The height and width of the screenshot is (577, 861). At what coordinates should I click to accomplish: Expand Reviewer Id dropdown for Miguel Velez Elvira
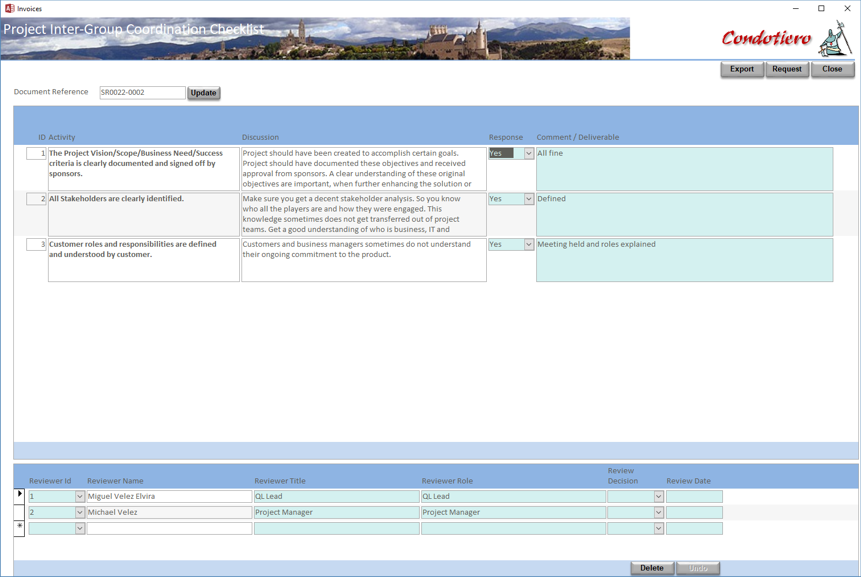pos(80,496)
